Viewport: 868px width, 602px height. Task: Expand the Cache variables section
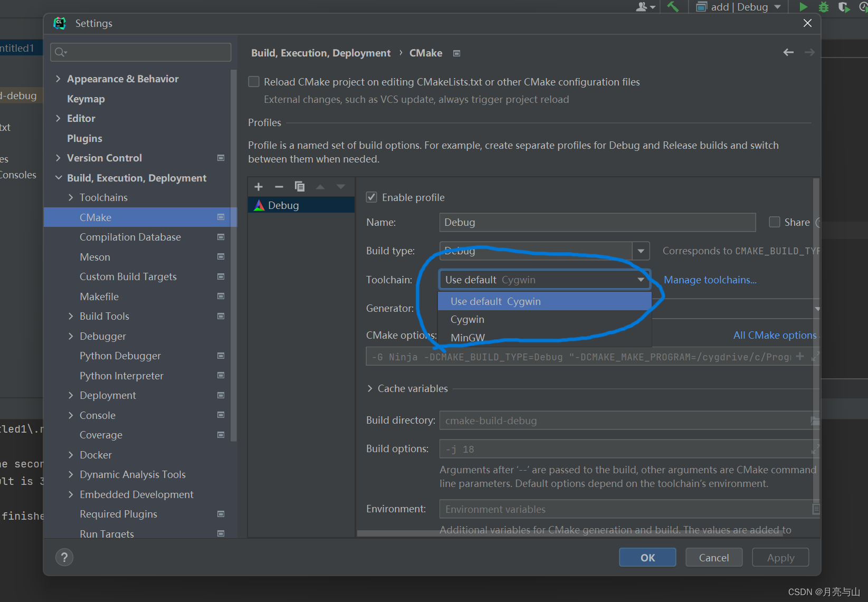tap(369, 388)
